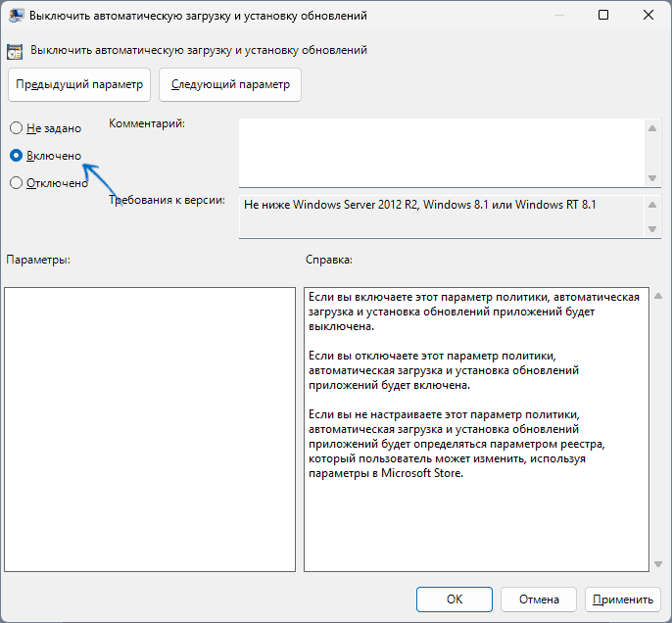Go to "Предыдущий параметр"
Screen dimensions: 672x623
[79, 84]
